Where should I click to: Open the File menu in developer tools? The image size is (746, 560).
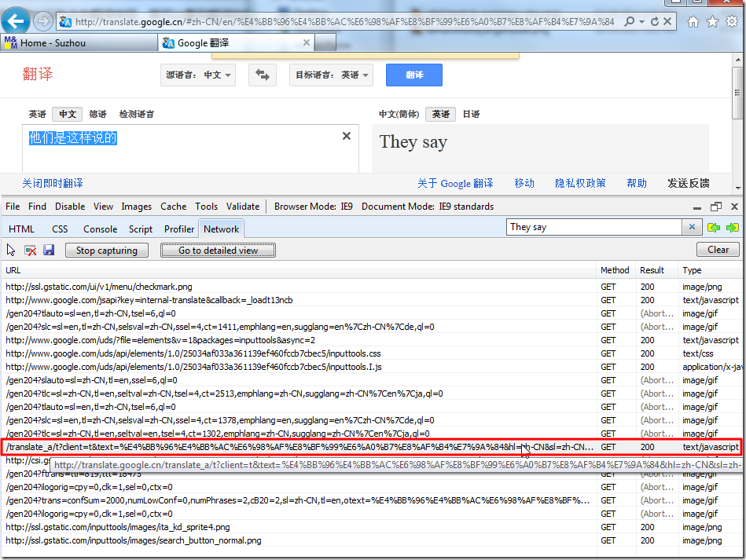click(x=13, y=207)
